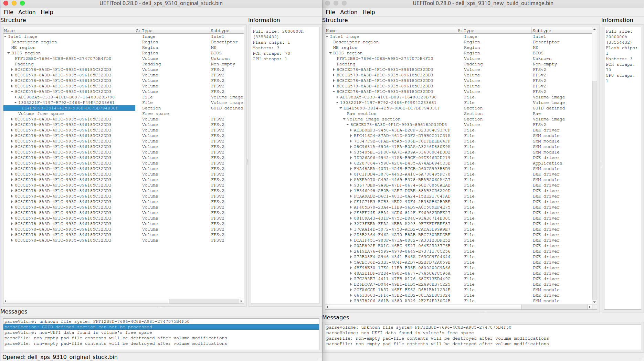Image resolution: width=644 pixels, height=361 pixels.
Task: Select 'non-UEFI data found' message in original_stuck window
Action: [161, 332]
